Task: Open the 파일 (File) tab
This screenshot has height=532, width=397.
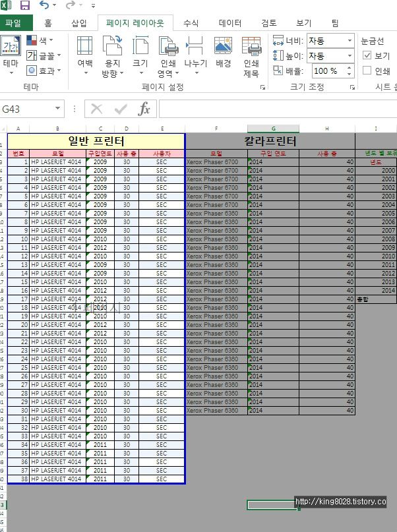Action: click(x=14, y=22)
